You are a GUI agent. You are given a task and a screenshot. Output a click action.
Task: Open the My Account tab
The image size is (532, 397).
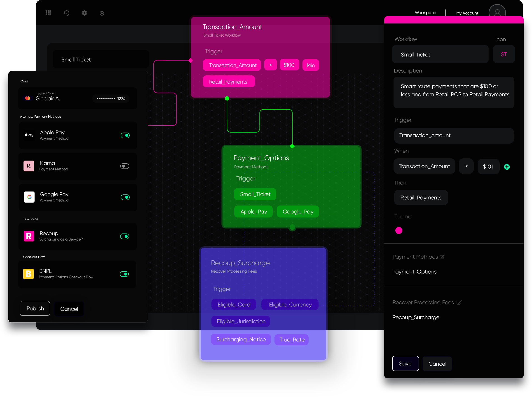467,13
